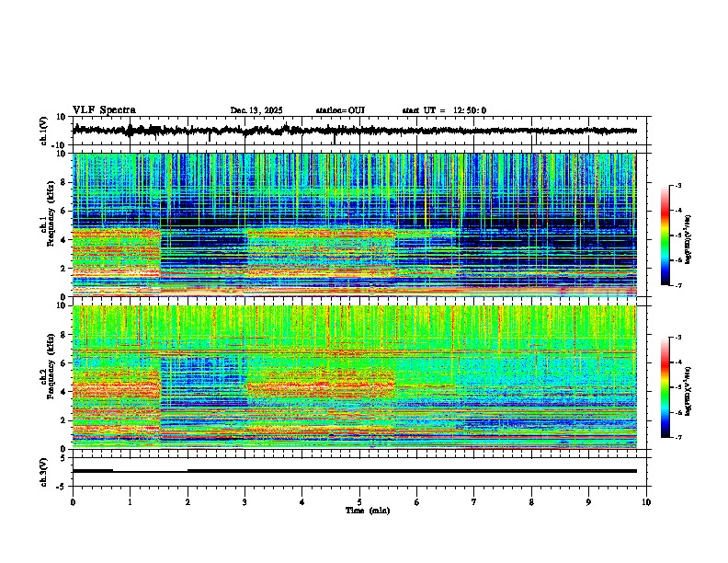Click the "-7" label on ch.2 color scale
Screen dimensions: 728x563
point(677,437)
